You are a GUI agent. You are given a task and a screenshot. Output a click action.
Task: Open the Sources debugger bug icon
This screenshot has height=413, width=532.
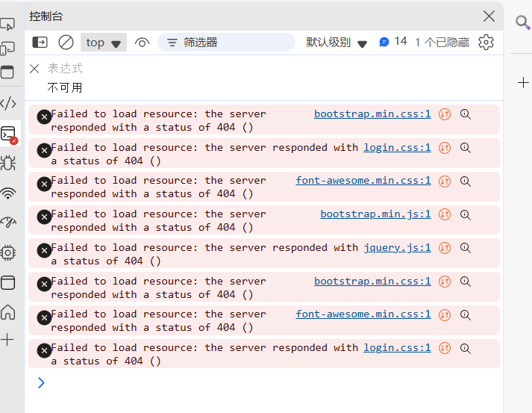click(7, 163)
